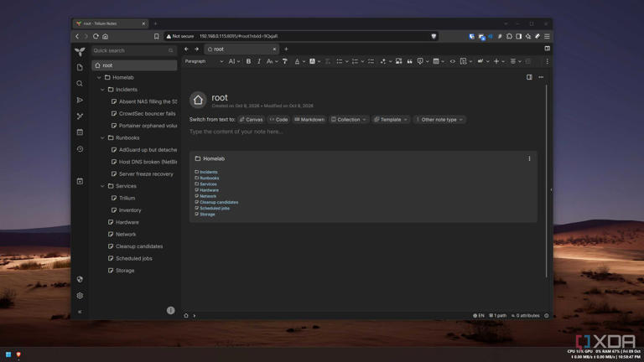Open the Paragraph style dropdown
The height and width of the screenshot is (362, 644).
tap(204, 61)
